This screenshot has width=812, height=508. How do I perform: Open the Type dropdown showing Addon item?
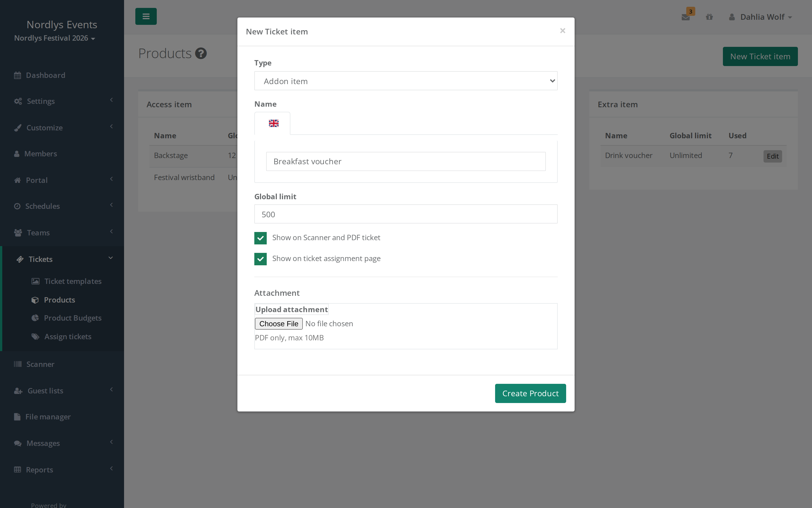pos(406,81)
